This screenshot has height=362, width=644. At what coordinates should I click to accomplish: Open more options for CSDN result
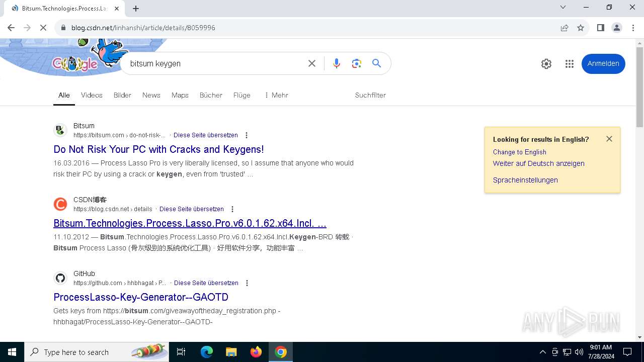coord(232,209)
